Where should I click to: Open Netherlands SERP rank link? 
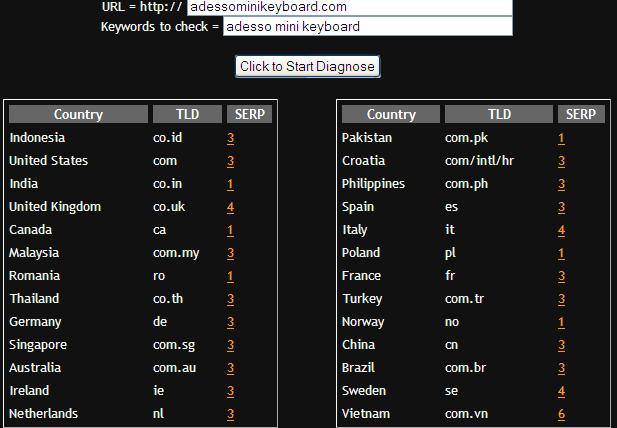[231, 414]
